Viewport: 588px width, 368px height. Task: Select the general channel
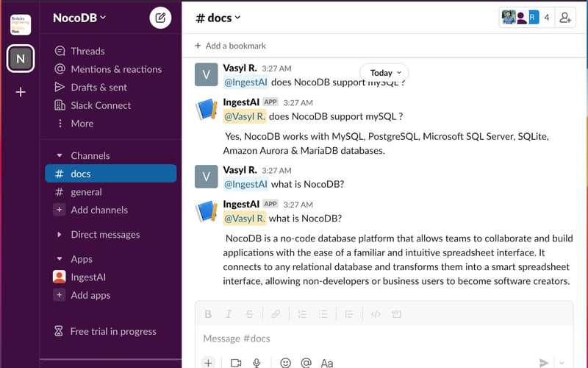[x=86, y=192]
